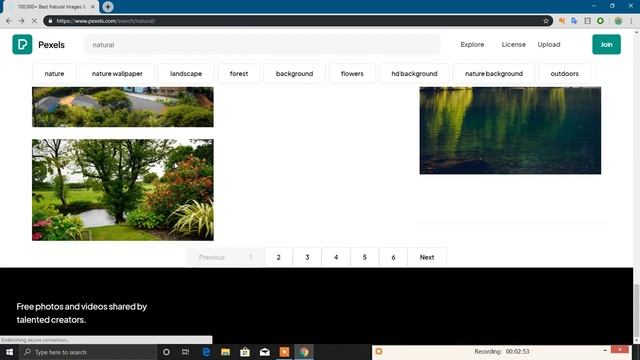The width and height of the screenshot is (640, 360).
Task: Click the Upload link
Action: click(x=549, y=44)
